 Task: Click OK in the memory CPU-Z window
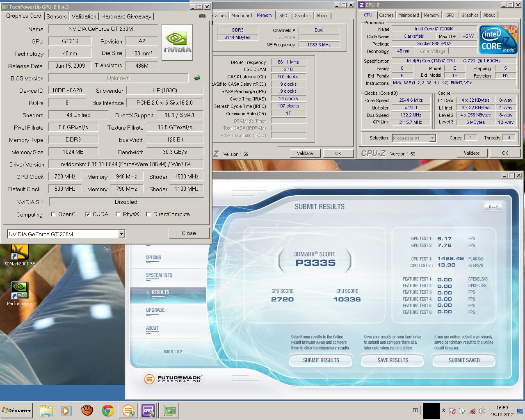(x=338, y=153)
